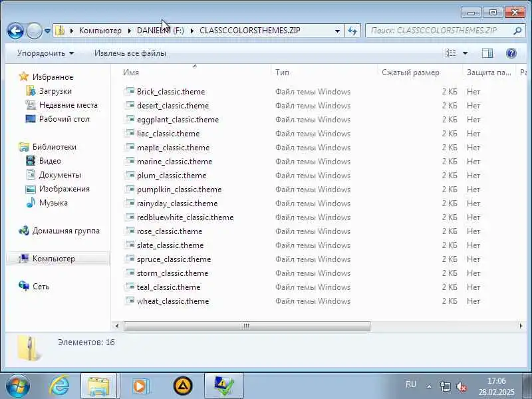This screenshot has height=399, width=532.
Task: Open Загрузки in the navigation pane
Action: click(55, 91)
